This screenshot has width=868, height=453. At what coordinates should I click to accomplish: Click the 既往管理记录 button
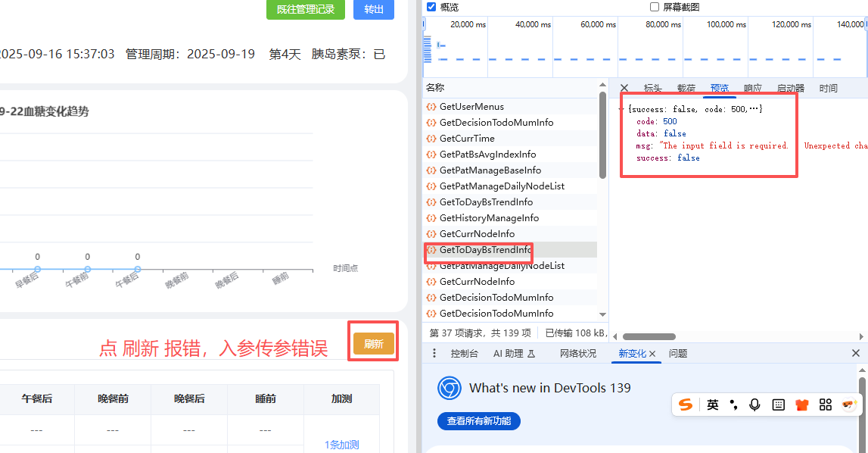(x=306, y=9)
